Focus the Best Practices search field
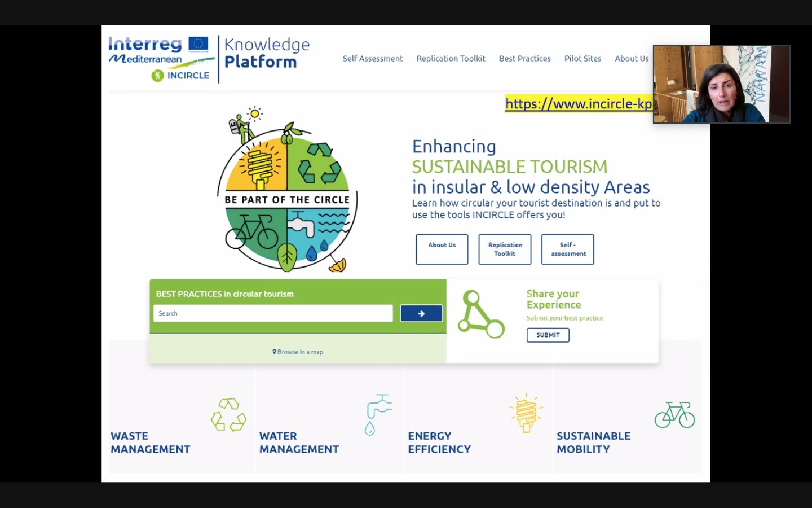This screenshot has width=812, height=508. [x=273, y=313]
